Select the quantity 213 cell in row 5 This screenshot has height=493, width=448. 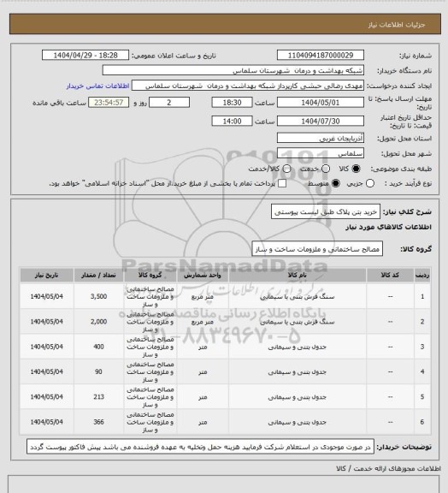[x=98, y=397]
